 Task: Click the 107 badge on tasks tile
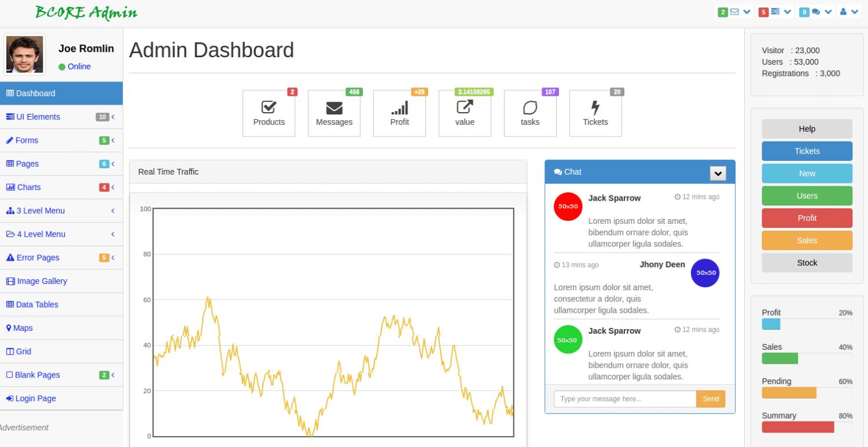[550, 92]
